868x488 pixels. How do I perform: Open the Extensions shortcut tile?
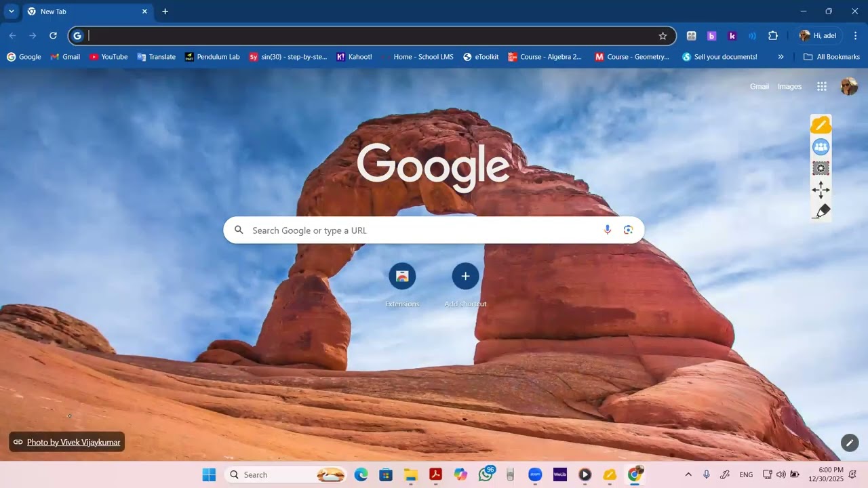[x=402, y=285]
